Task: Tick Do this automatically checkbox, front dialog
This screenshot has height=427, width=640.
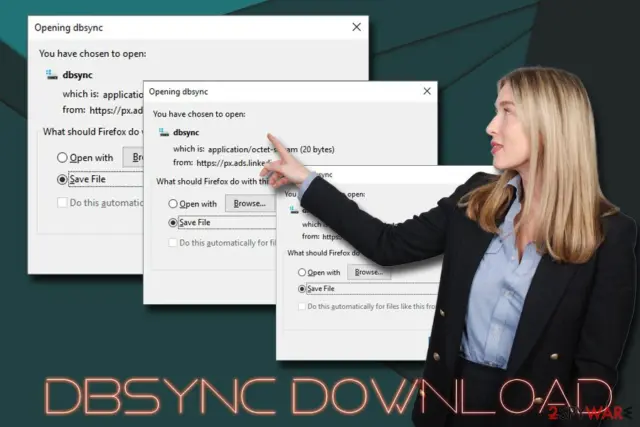Action: (x=302, y=306)
